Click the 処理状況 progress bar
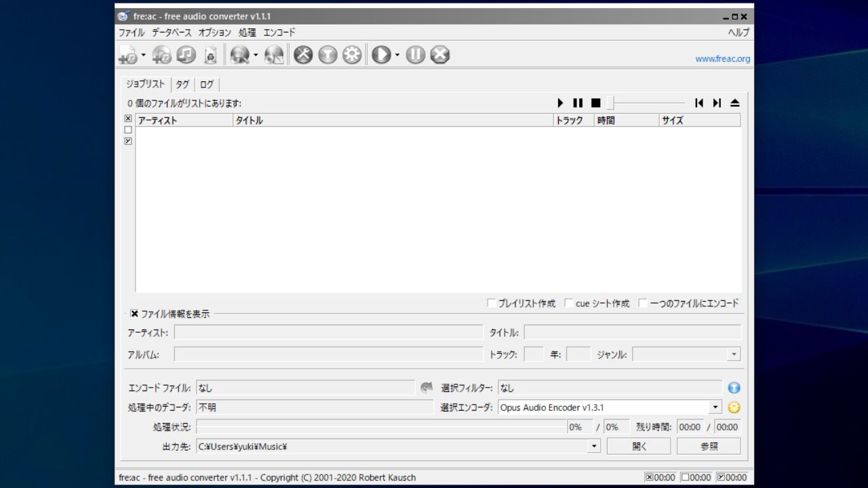 [381, 427]
